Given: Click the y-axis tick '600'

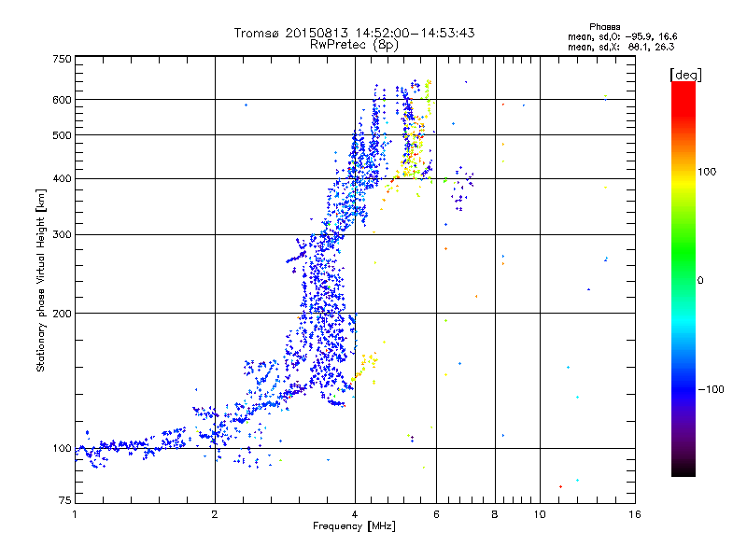Looking at the screenshot, I should [62, 100].
